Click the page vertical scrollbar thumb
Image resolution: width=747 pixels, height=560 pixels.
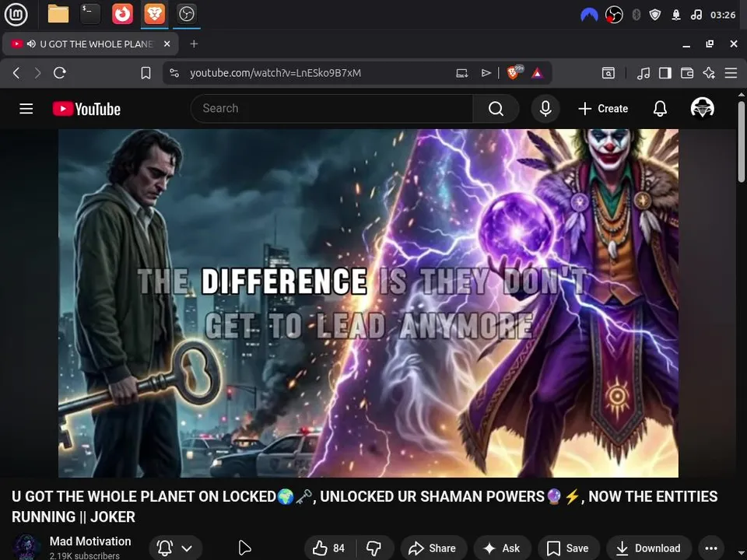click(742, 142)
